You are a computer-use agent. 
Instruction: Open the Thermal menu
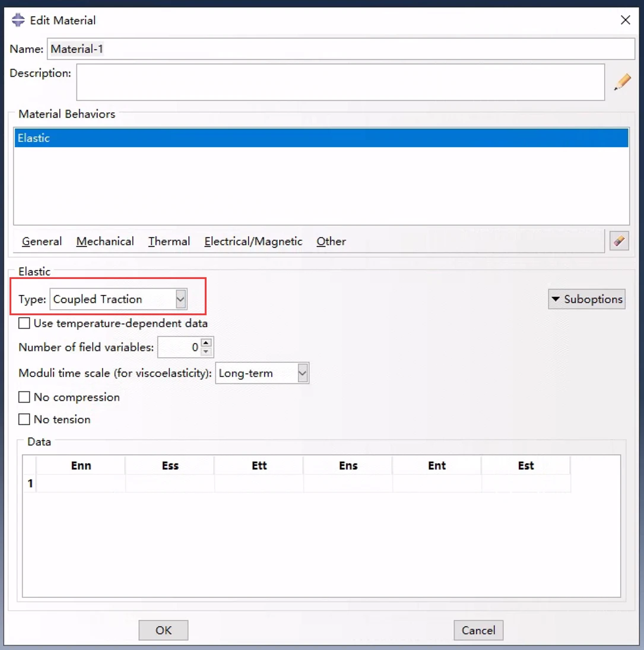(x=169, y=241)
